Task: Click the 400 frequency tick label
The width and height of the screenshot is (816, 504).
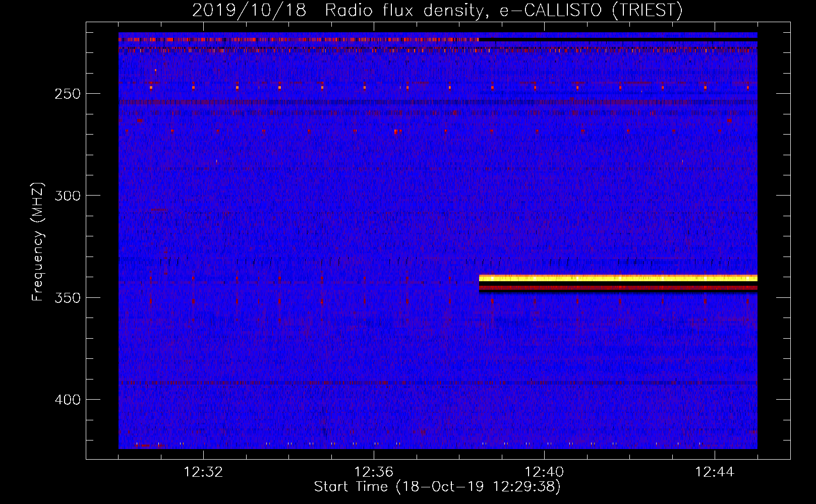Action: pos(68,400)
